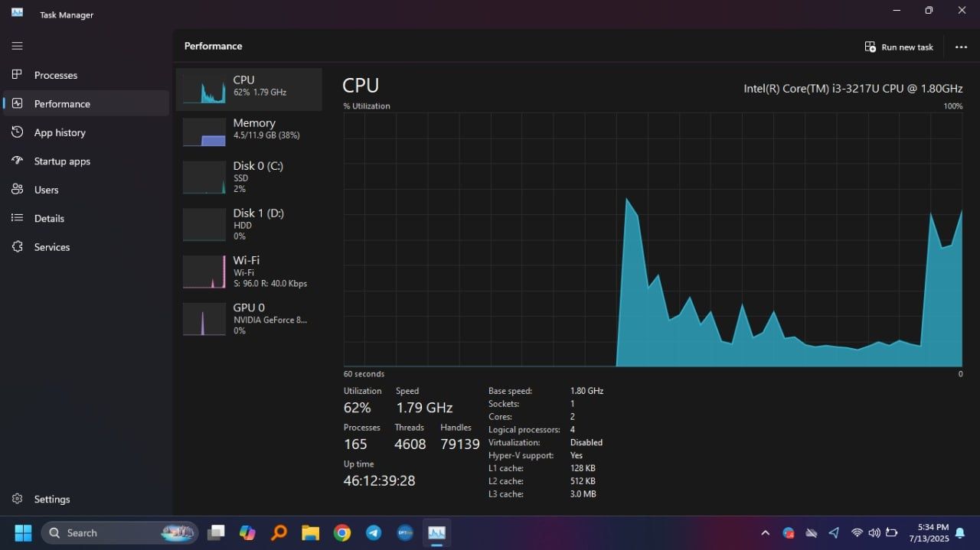The height and width of the screenshot is (550, 980).
Task: Click the '% Utilization' graph label
Action: coord(367,106)
